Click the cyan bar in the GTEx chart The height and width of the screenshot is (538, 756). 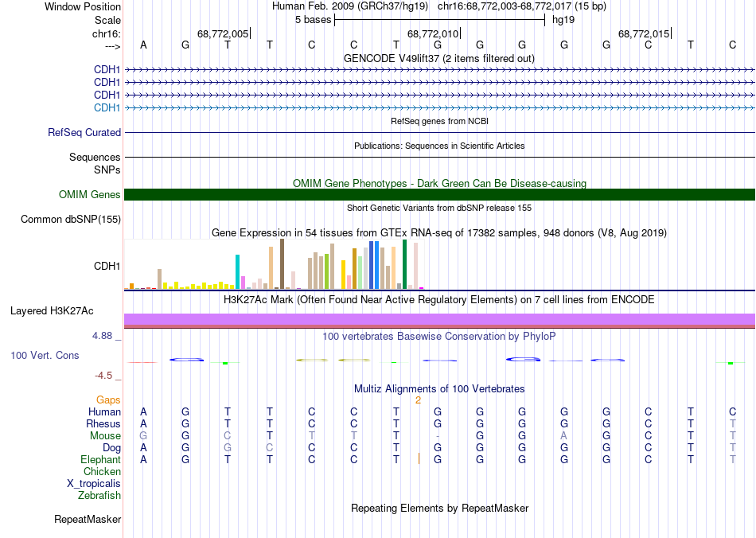238,271
